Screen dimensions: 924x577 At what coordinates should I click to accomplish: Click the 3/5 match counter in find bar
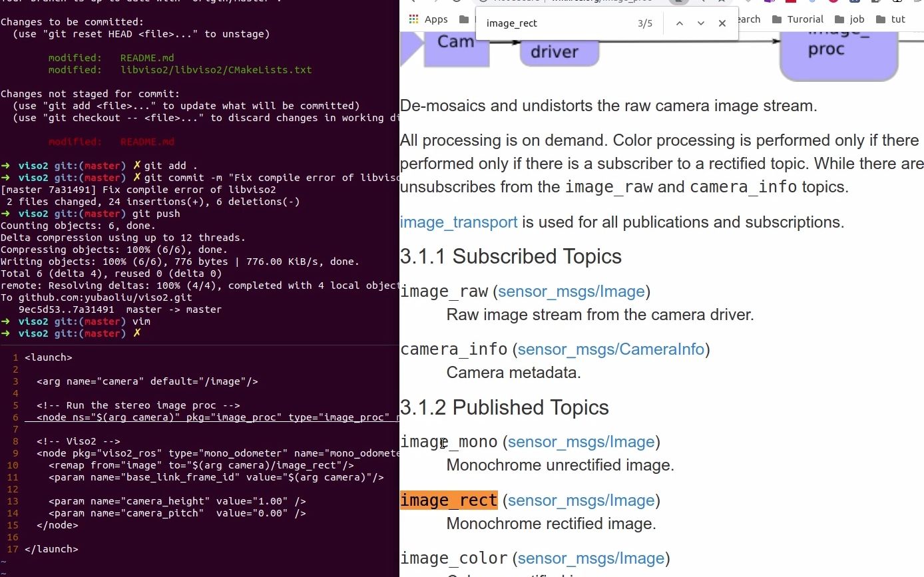[x=645, y=23]
